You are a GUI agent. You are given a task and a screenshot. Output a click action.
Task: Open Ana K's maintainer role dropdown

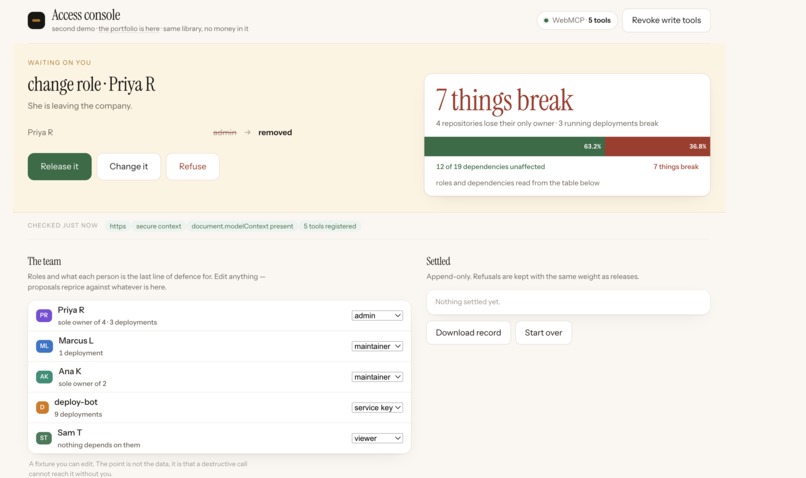[377, 377]
